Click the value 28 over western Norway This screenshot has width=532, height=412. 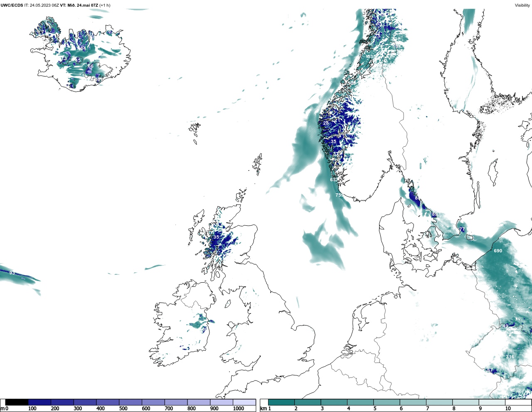(326, 123)
